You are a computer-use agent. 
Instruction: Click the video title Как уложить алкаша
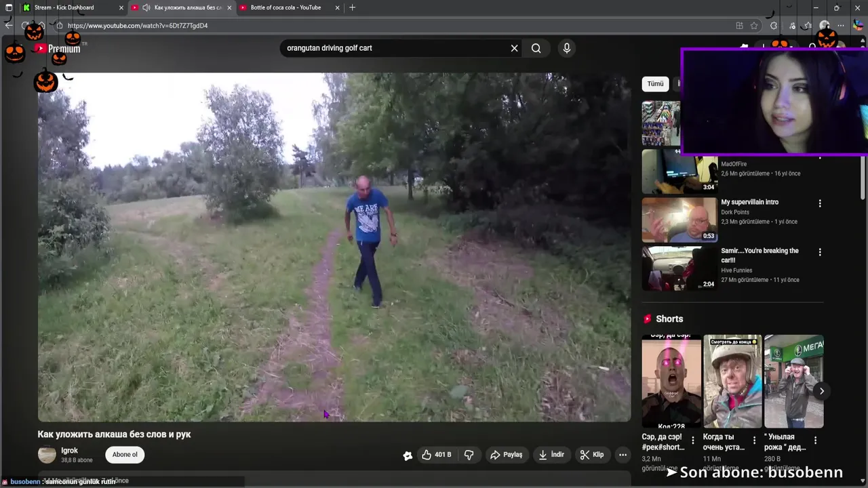(114, 434)
